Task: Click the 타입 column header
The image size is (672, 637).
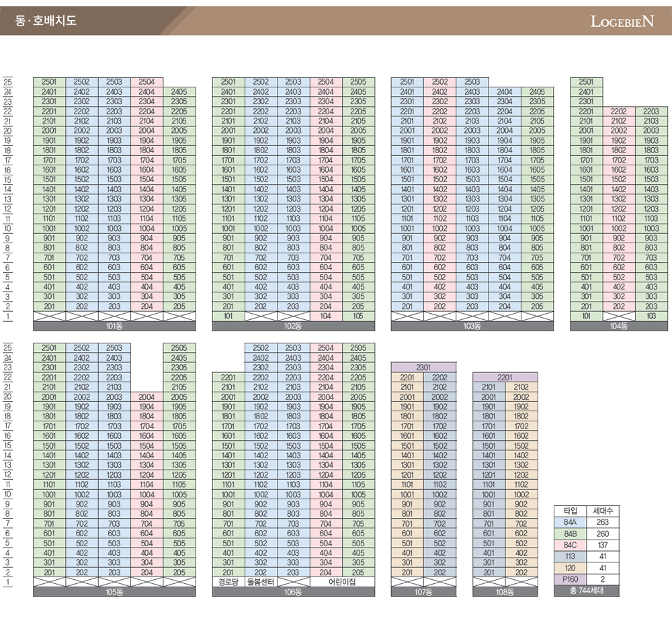Action: tap(570, 511)
